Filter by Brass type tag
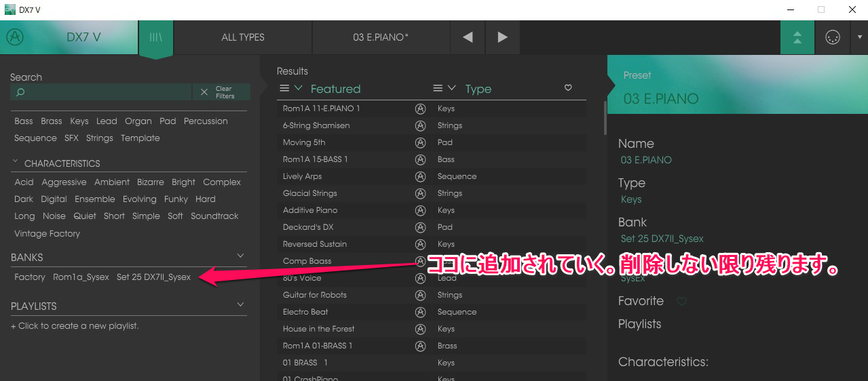The width and height of the screenshot is (868, 381). click(x=52, y=121)
